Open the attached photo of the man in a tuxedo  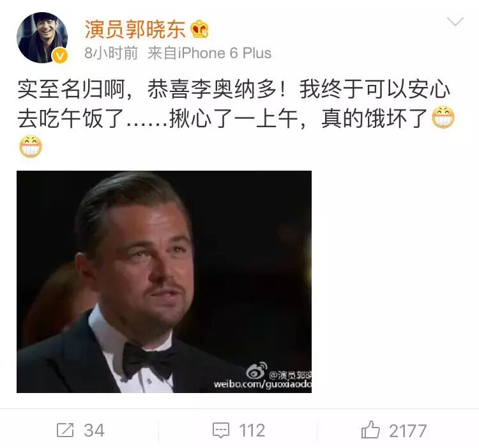(164, 282)
